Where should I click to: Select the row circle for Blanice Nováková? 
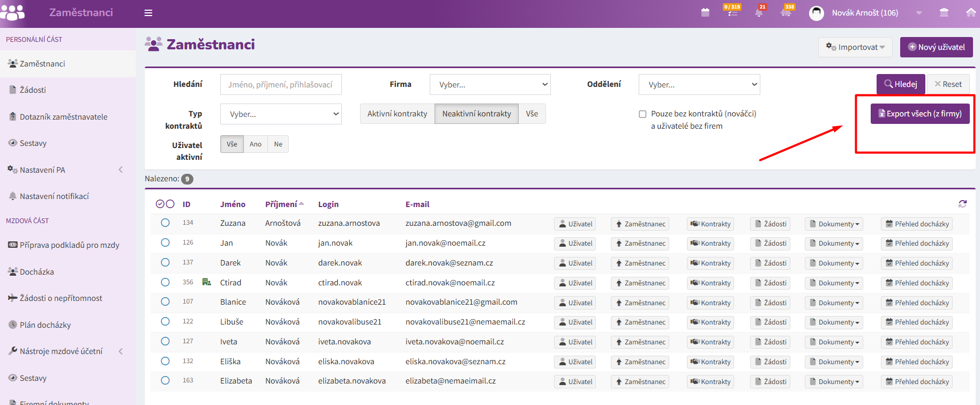[x=165, y=301]
